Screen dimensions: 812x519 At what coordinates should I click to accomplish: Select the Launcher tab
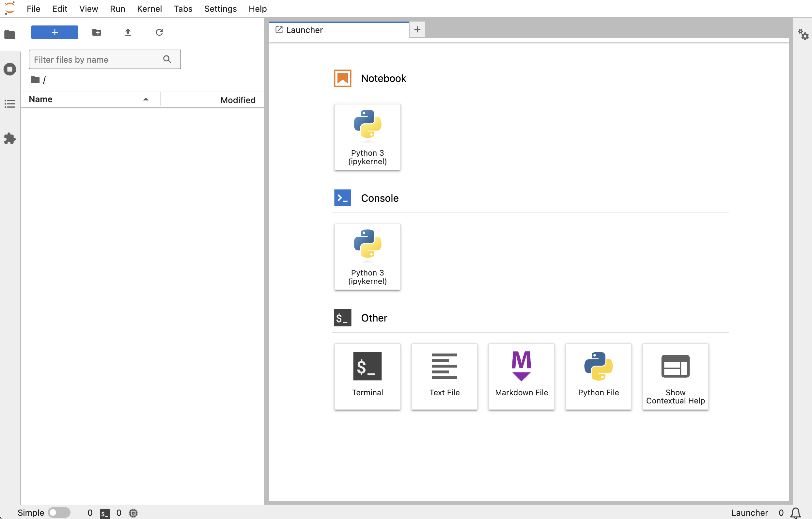[304, 30]
